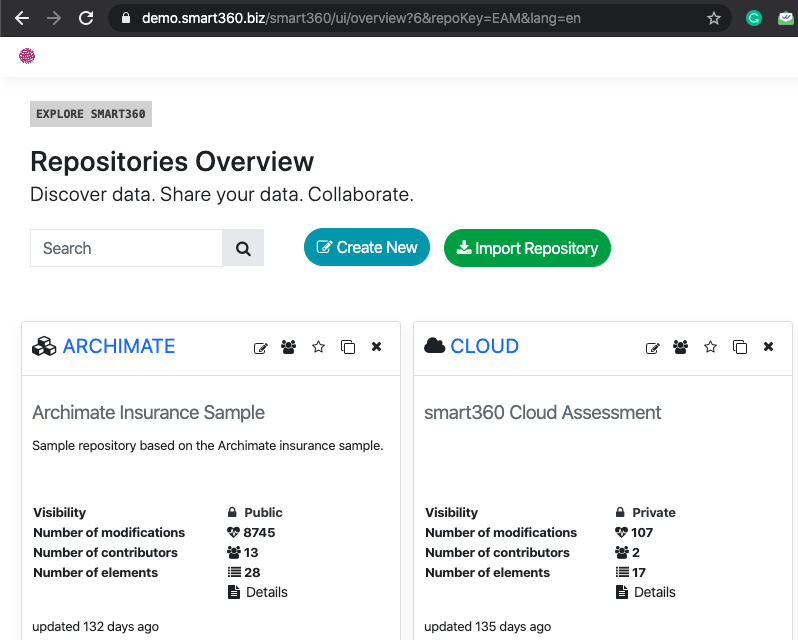The height and width of the screenshot is (640, 798).
Task: Click the 107 modifications count
Action: tap(642, 533)
